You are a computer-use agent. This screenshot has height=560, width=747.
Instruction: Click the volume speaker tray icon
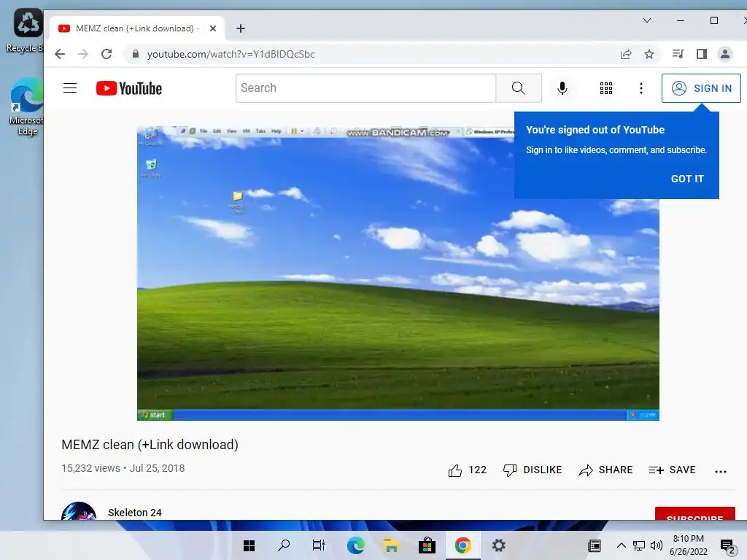pos(656,545)
